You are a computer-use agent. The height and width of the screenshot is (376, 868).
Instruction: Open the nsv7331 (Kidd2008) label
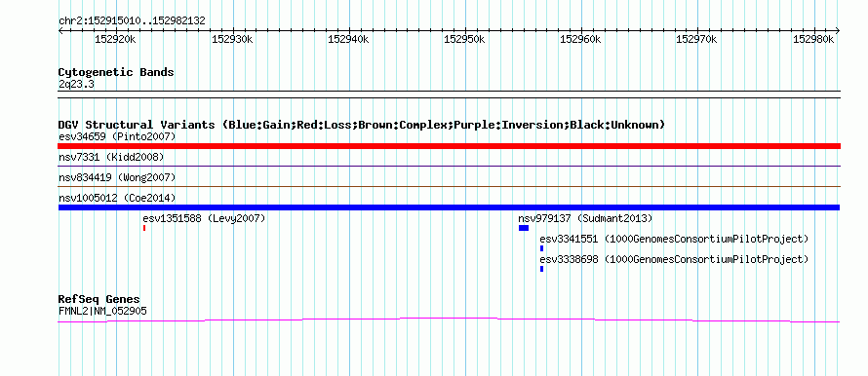point(111,157)
